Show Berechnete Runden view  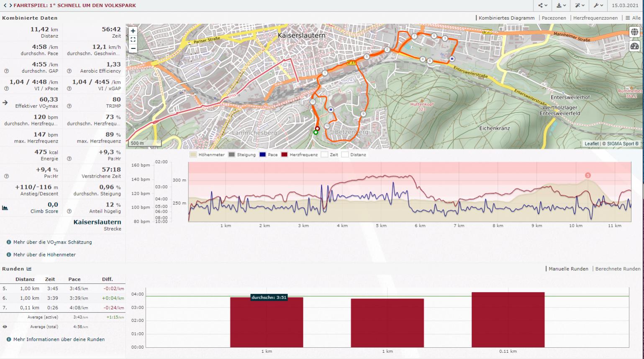(x=618, y=269)
